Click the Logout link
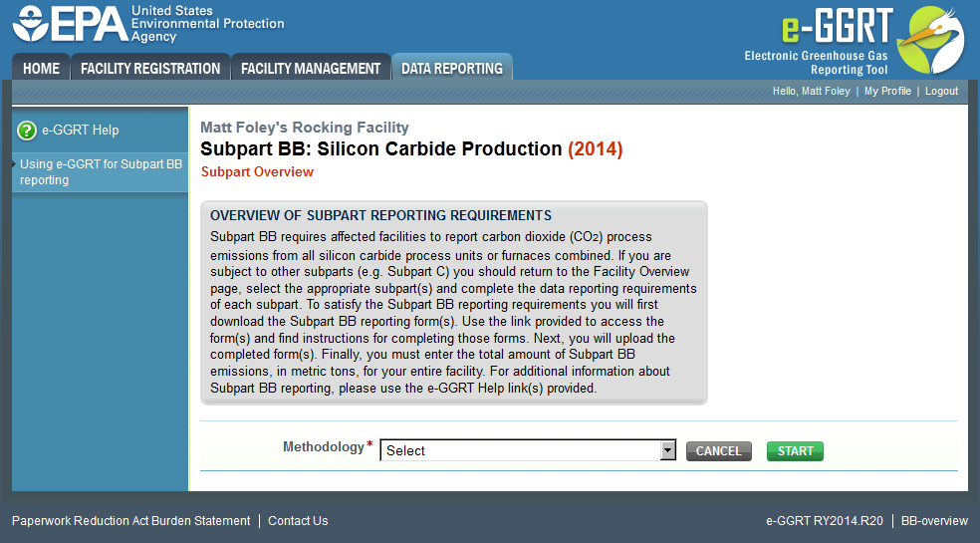This screenshot has height=543, width=980. coord(941,92)
